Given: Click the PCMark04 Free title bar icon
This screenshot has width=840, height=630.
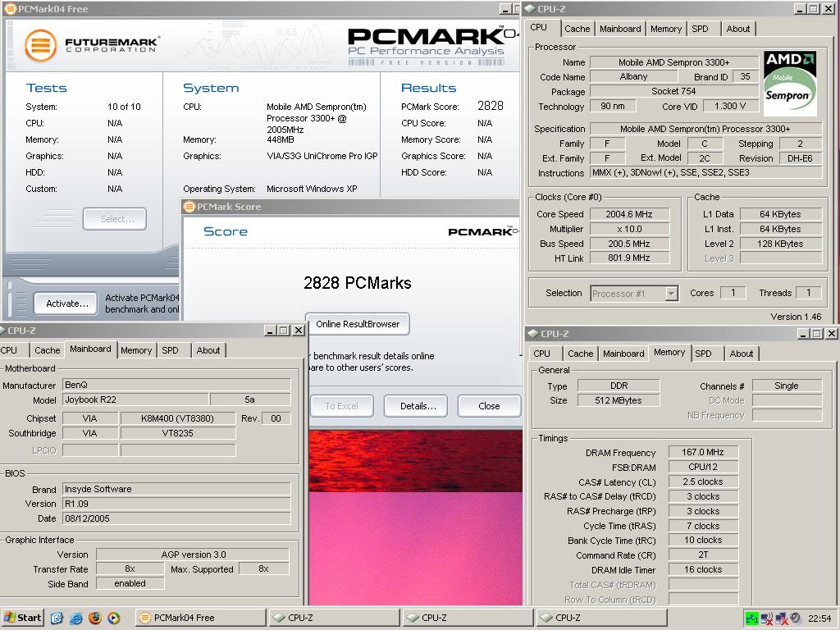Looking at the screenshot, I should [x=10, y=8].
